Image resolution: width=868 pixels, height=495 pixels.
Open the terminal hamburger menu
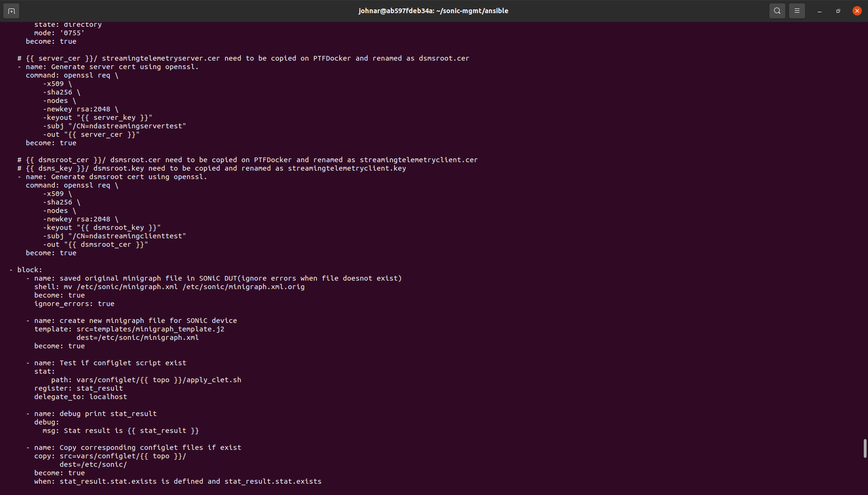coord(797,11)
